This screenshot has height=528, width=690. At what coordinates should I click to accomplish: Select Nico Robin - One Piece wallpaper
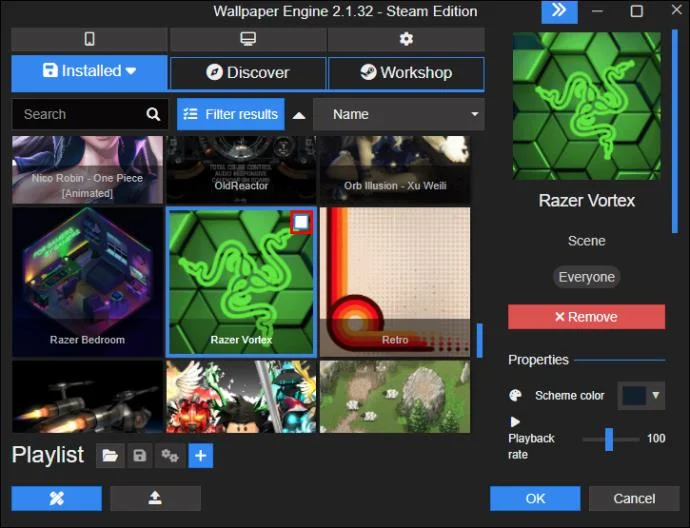(87, 170)
